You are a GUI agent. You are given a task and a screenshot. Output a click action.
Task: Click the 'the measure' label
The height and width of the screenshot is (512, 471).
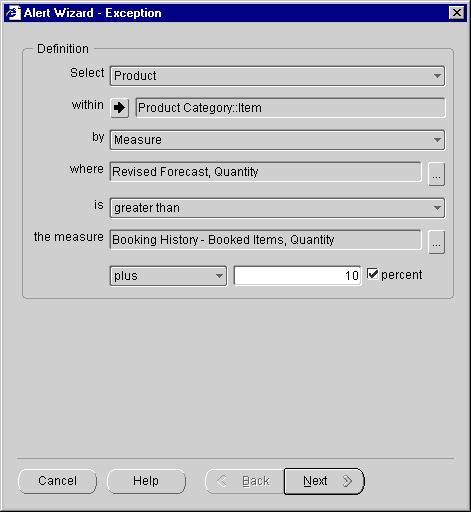click(x=69, y=237)
